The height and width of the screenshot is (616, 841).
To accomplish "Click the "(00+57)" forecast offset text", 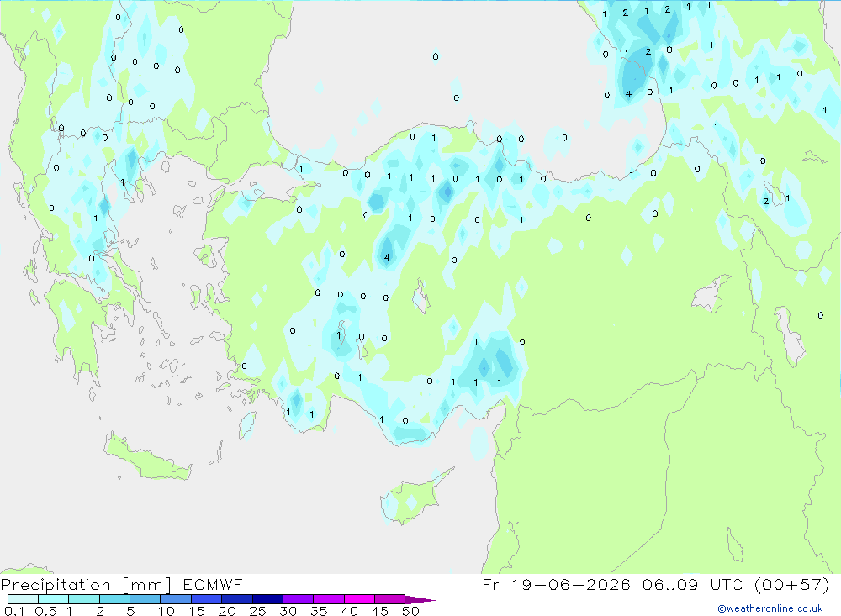I will pos(792,584).
